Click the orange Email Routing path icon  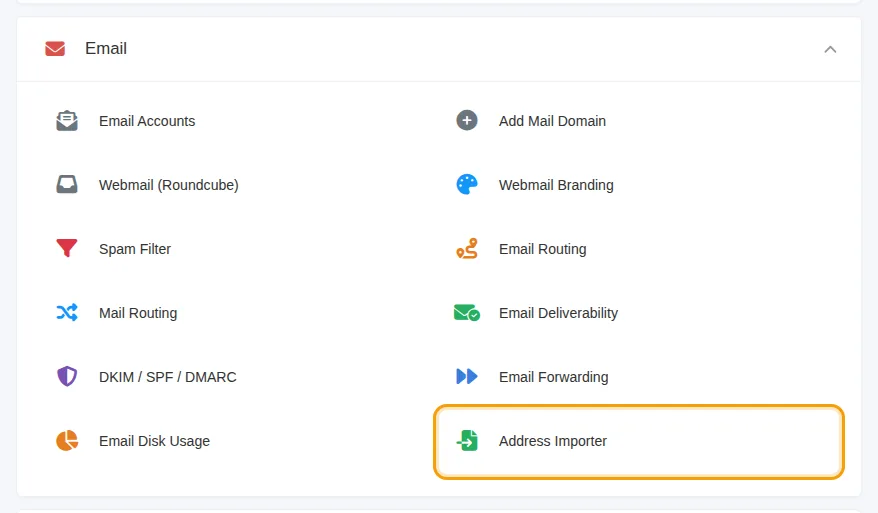pos(466,248)
